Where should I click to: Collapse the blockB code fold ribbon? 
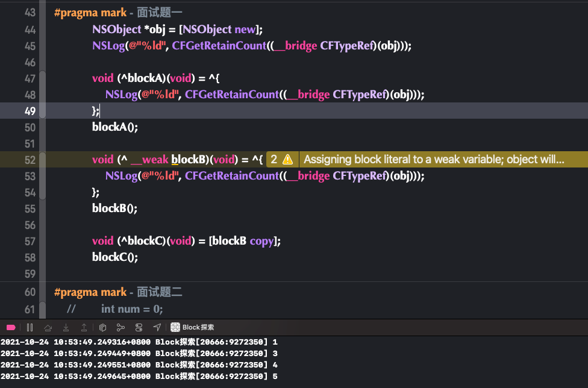point(42,176)
